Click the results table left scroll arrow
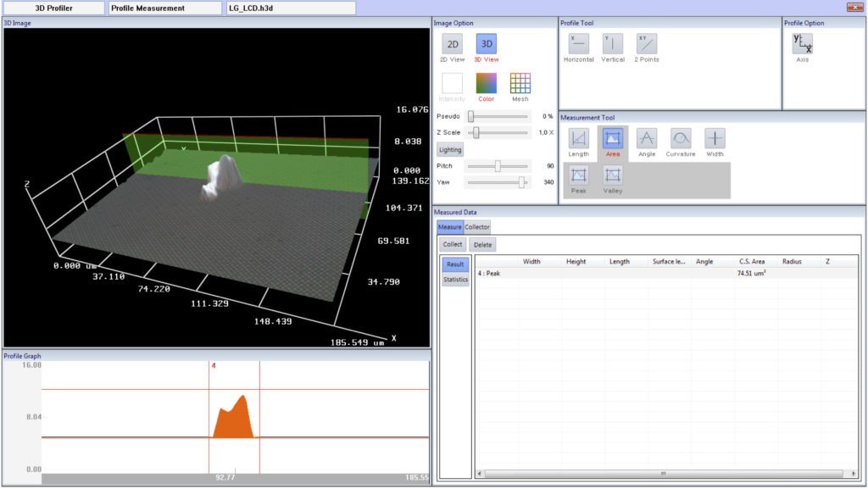868x489 pixels. pyautogui.click(x=480, y=474)
